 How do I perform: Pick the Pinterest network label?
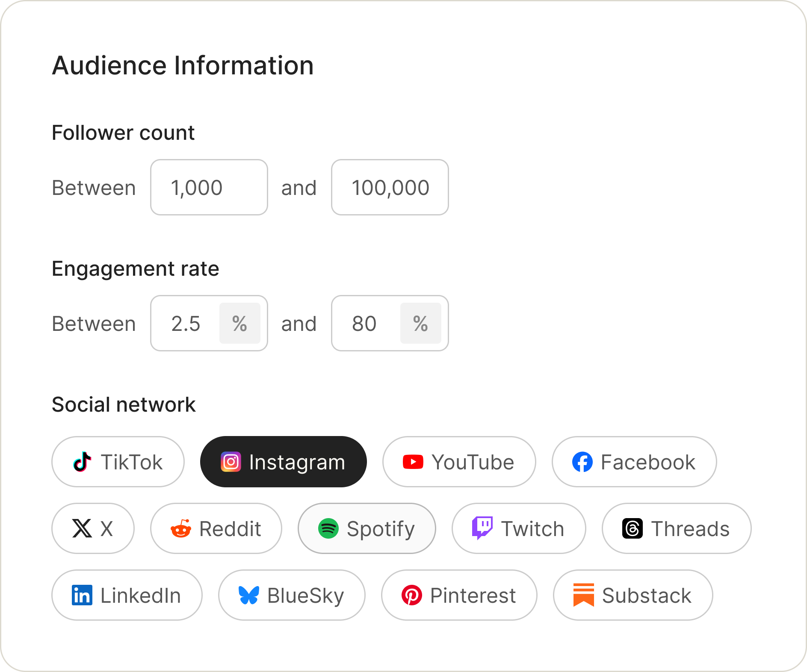point(473,595)
